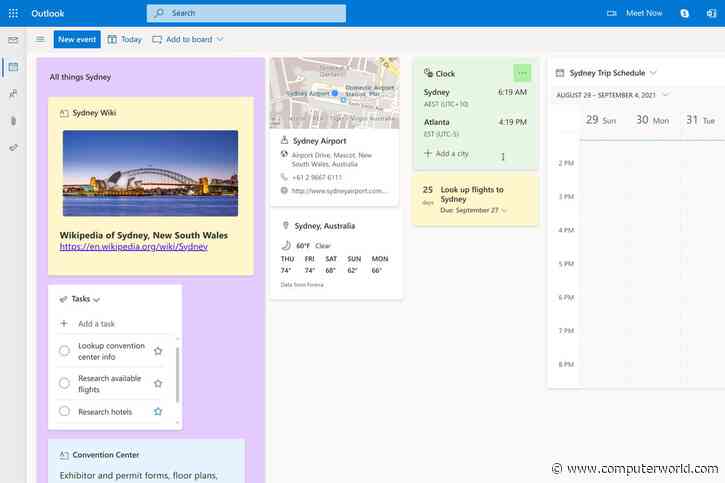The image size is (725, 483).
Task: Click the Atlanta 4:19 PM clock entry
Action: (x=475, y=128)
